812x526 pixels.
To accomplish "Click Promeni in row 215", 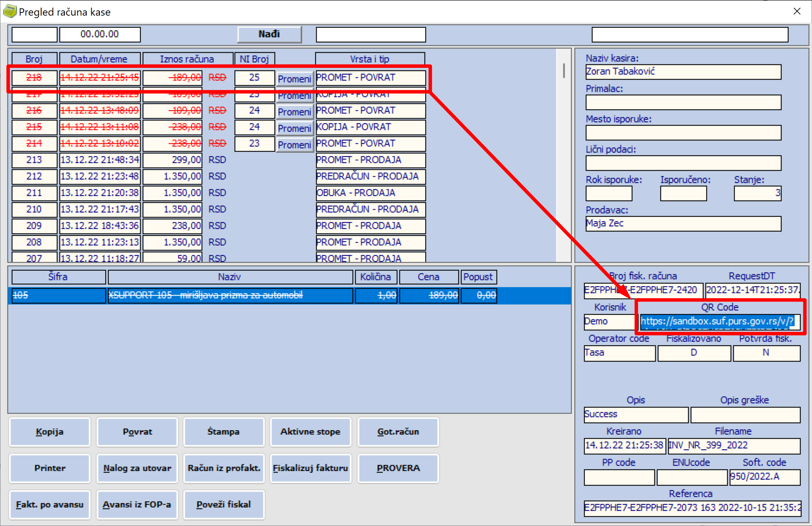I will 294,128.
